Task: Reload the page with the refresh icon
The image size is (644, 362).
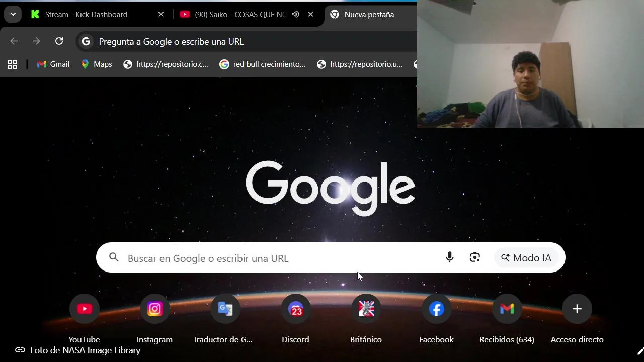Action: [59, 41]
